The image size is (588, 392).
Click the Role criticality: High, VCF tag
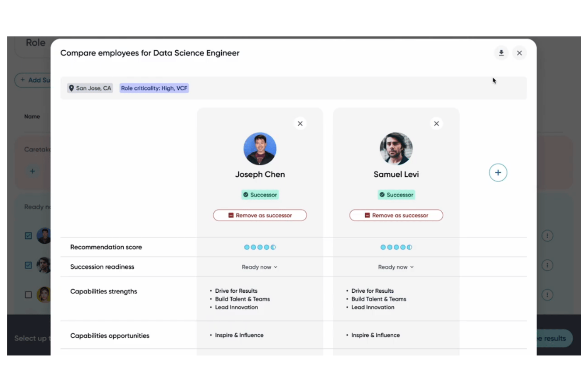point(154,88)
